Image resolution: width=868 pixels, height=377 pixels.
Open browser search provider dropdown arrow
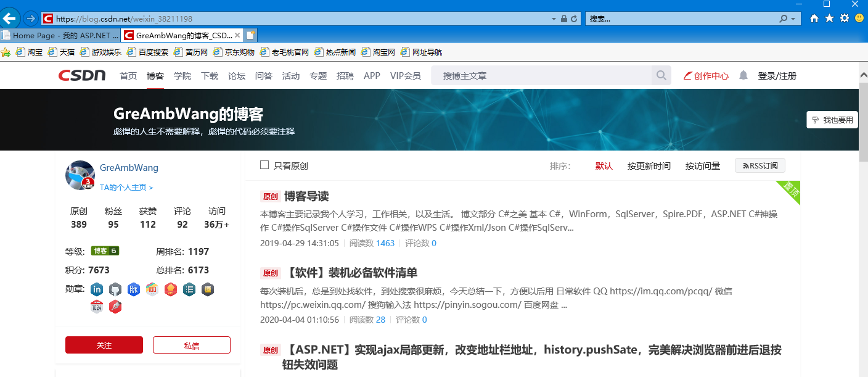click(795, 19)
